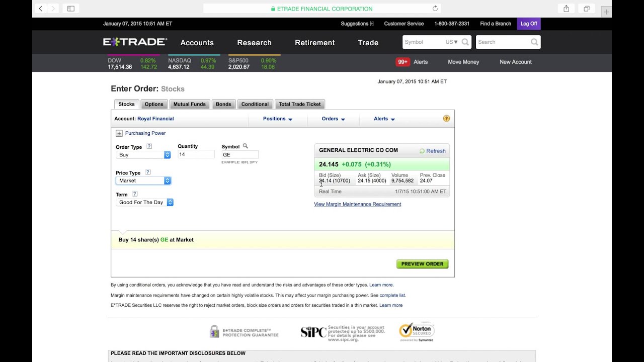Viewport: 644px width, 362px height.
Task: Reload the page with the refresh icon
Action: [x=435, y=9]
